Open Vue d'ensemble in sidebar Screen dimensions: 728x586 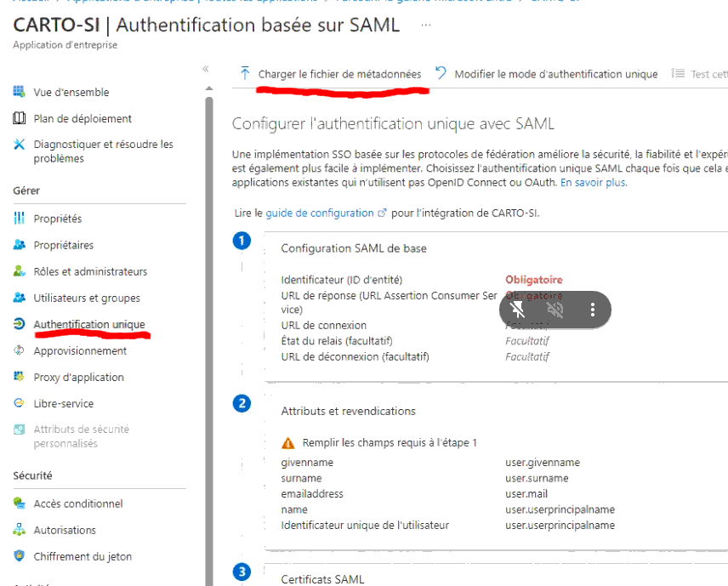[71, 92]
